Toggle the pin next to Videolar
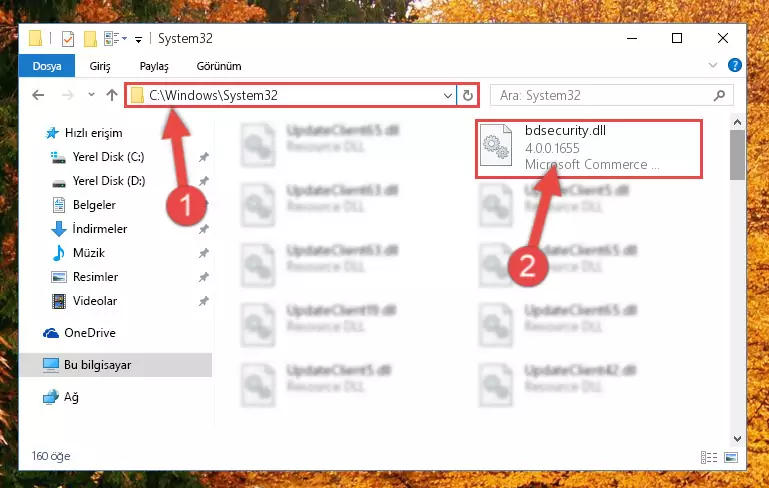Image resolution: width=769 pixels, height=488 pixels. point(204,301)
